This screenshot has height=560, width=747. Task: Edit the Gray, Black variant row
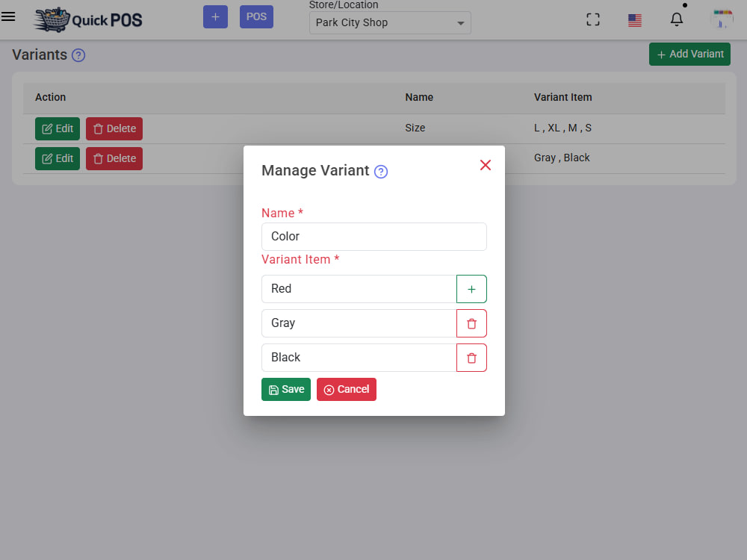point(58,158)
